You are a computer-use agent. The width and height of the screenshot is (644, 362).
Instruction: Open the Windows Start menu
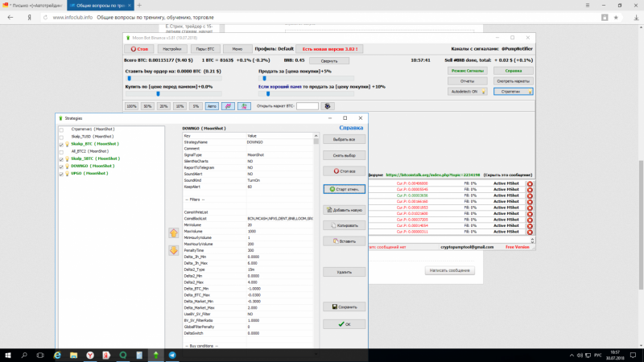click(8, 355)
